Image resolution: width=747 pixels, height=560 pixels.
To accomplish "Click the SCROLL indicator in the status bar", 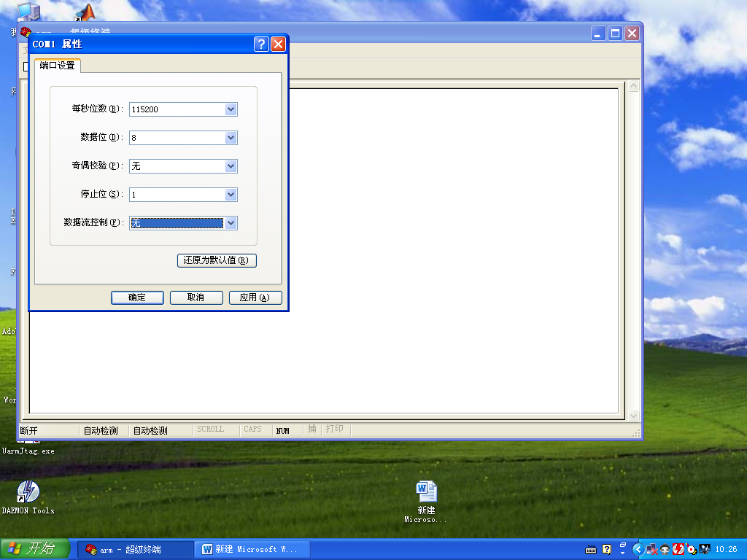I will (210, 429).
